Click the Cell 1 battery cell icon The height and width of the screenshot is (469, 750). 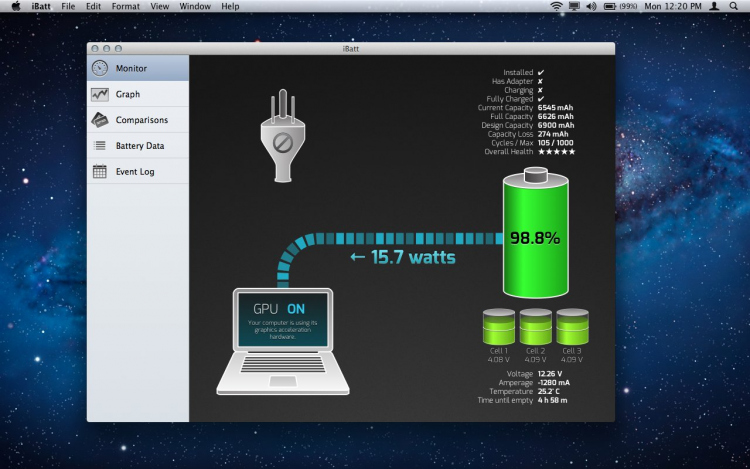(x=499, y=327)
